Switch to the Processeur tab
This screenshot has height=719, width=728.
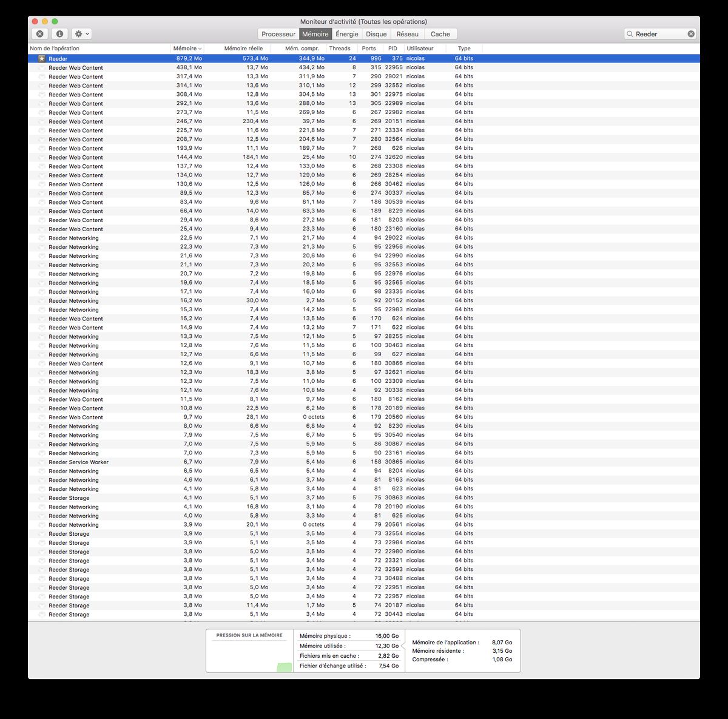click(x=278, y=34)
